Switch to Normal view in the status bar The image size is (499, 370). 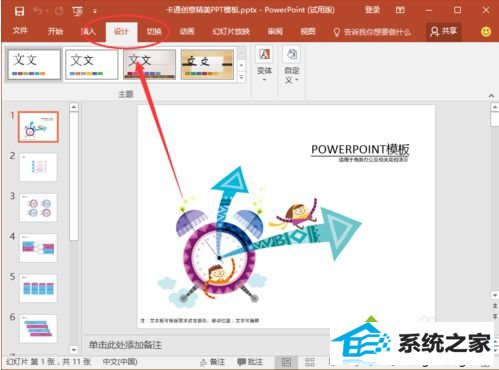tap(286, 362)
